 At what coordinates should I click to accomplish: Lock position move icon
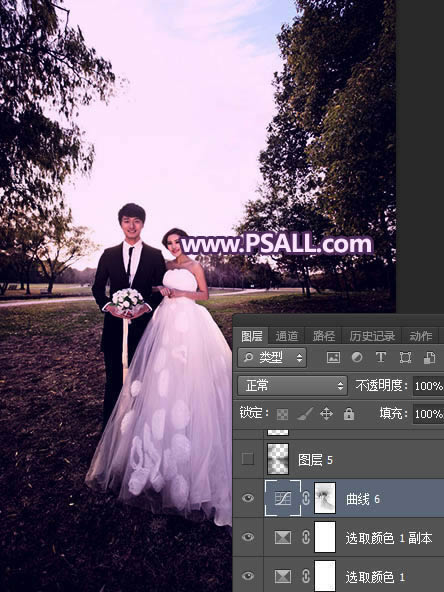tap(326, 414)
